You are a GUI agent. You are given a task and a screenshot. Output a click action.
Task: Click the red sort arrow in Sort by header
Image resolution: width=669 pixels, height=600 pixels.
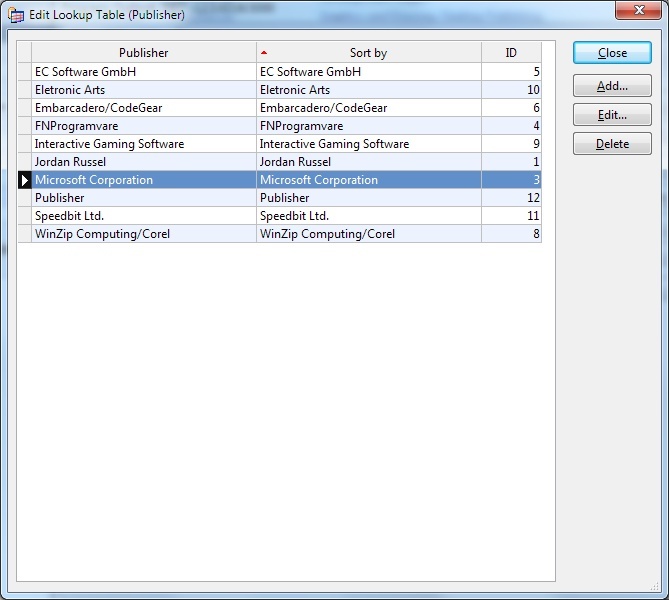coord(264,52)
